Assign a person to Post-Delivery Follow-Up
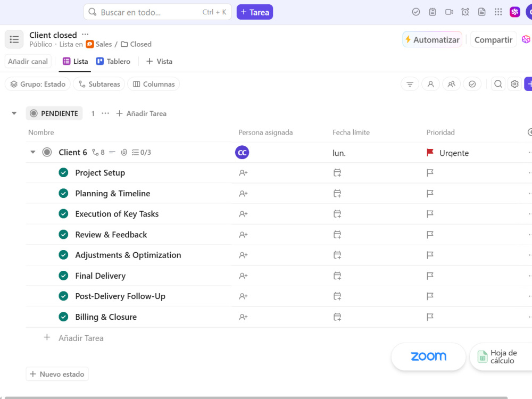The image size is (532, 399). click(243, 296)
